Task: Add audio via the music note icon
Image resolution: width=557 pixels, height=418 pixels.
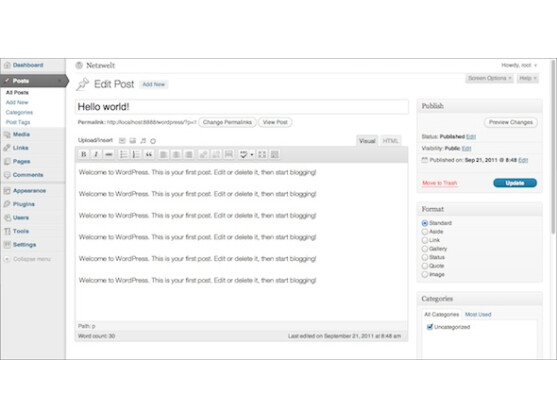Action: click(143, 141)
